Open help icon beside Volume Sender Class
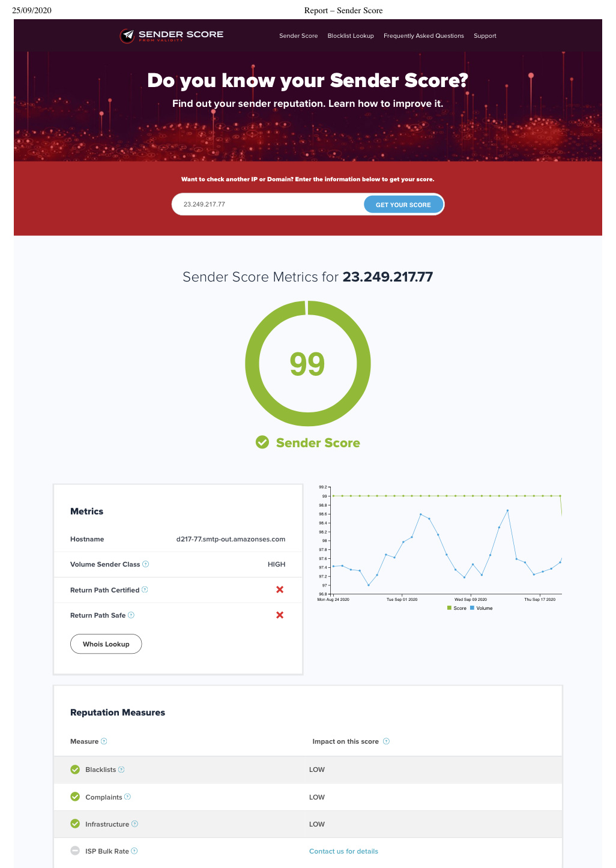 146,564
